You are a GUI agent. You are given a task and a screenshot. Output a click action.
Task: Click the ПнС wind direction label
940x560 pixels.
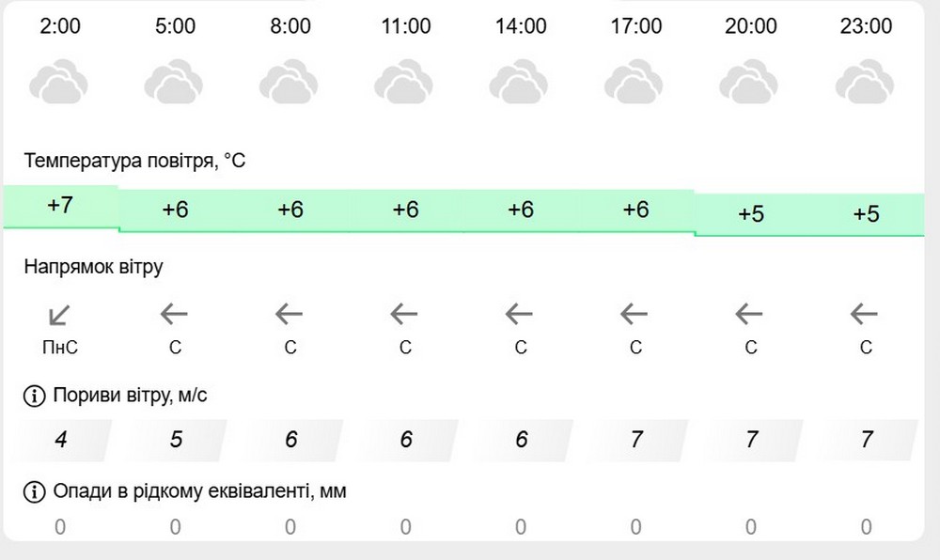pyautogui.click(x=60, y=349)
